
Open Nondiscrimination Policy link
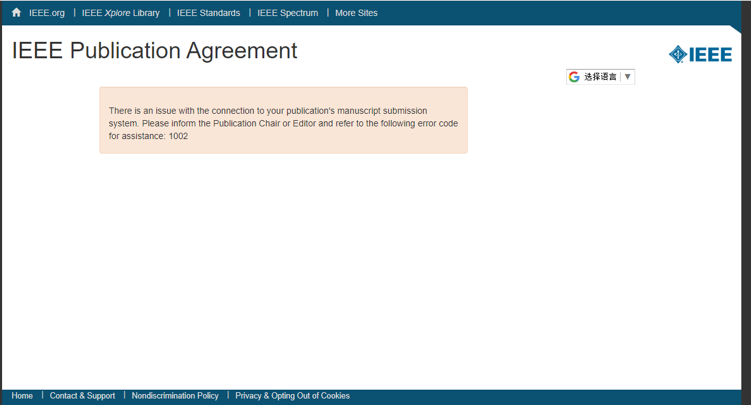tap(175, 395)
